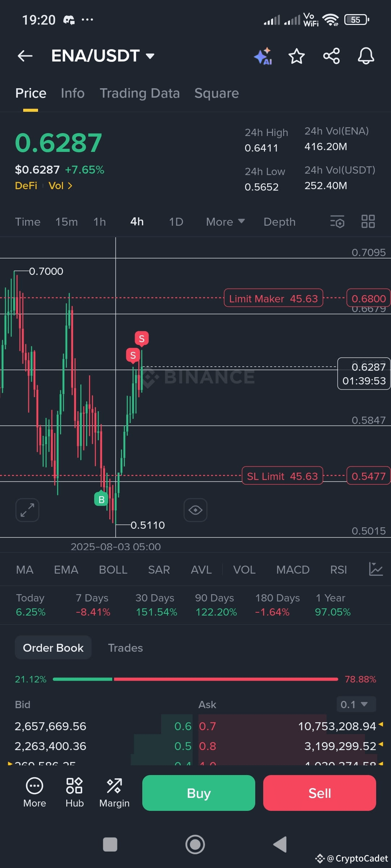Tap the Limit Maker 45.63 order label
Screen dimensions: 391x868
[x=273, y=298]
